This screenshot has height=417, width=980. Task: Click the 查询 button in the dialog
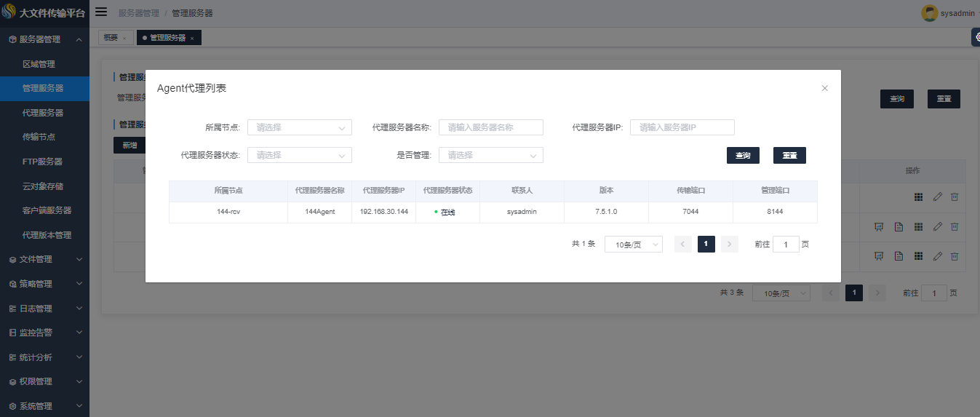click(743, 156)
